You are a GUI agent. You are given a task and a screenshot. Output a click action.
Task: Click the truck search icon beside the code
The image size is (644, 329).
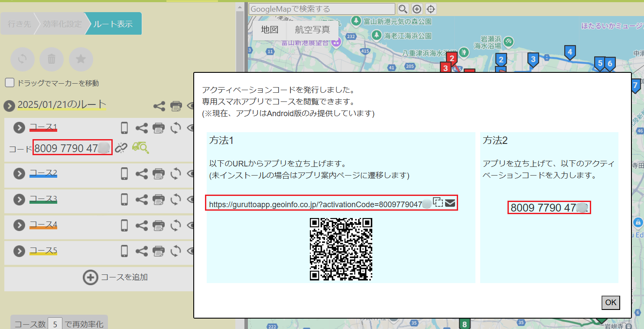(140, 148)
